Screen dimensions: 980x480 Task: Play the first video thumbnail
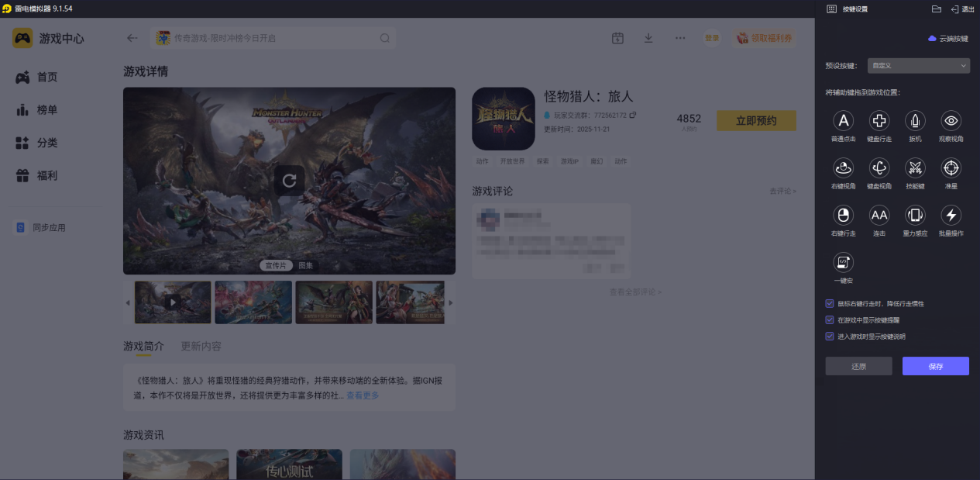pyautogui.click(x=173, y=302)
